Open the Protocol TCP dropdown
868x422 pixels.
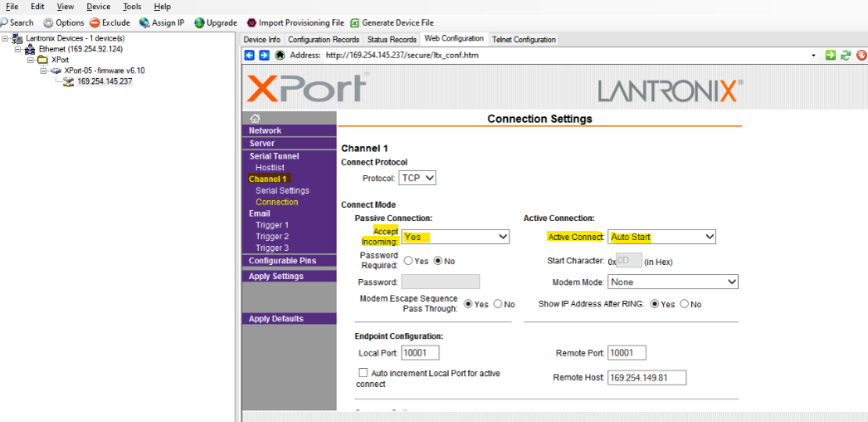pos(417,179)
